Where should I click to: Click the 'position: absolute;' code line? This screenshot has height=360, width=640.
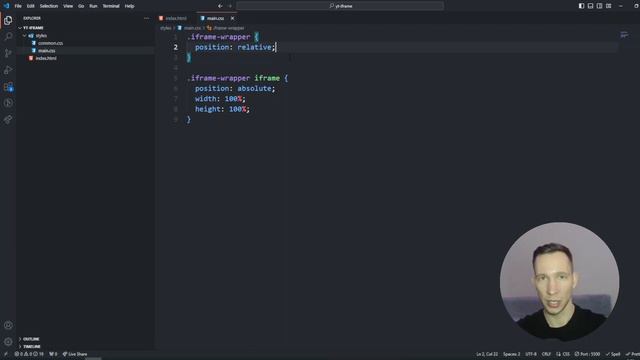pos(235,89)
